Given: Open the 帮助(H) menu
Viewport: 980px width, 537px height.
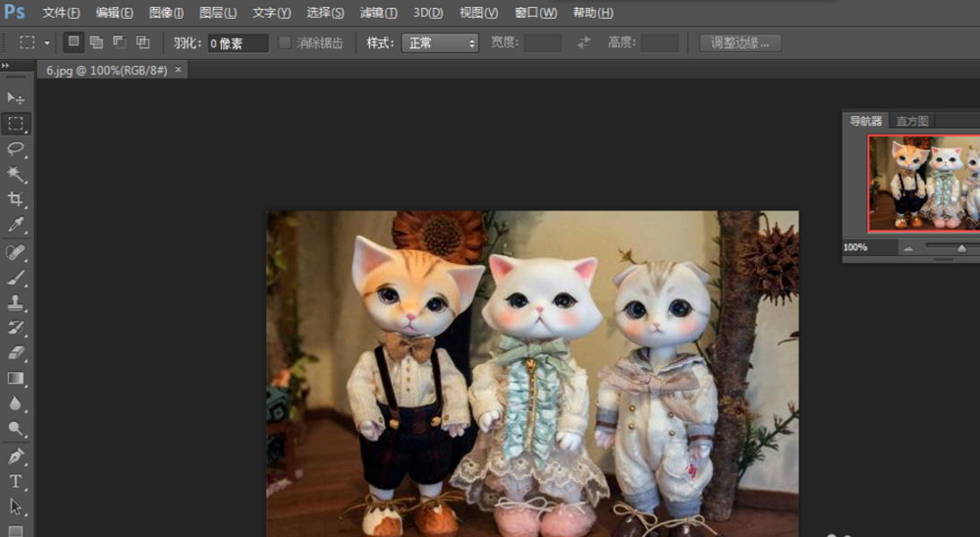Looking at the screenshot, I should coord(592,13).
